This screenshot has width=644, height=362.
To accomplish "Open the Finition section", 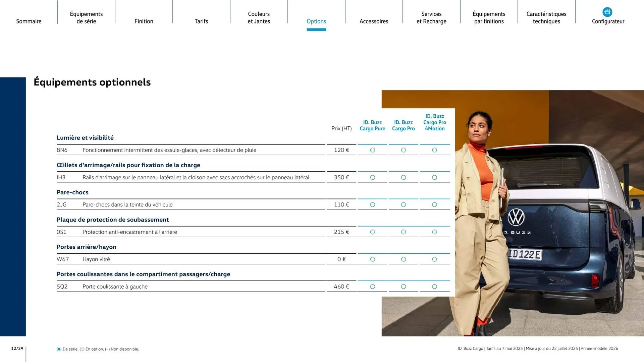I will 144,21.
